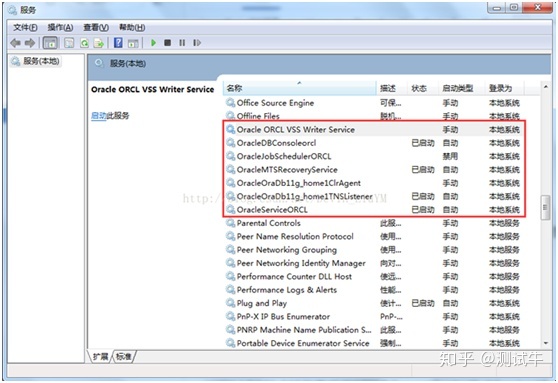Click gear icon of Plug and Play row
558x383 pixels.
pyautogui.click(x=231, y=303)
